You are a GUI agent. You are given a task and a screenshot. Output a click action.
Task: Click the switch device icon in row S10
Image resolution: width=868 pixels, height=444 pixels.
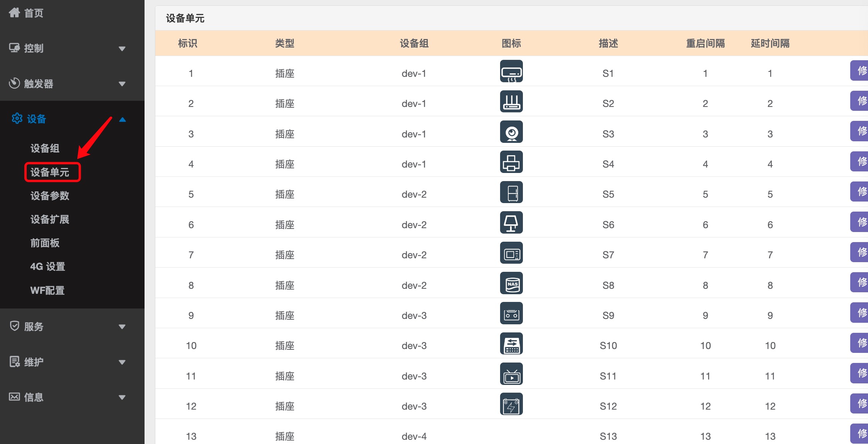511,344
